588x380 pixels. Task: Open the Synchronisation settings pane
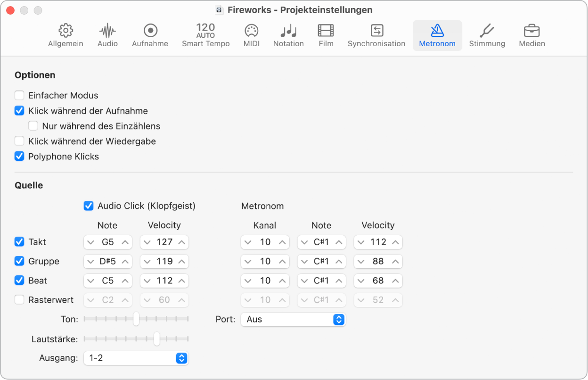[x=376, y=35]
